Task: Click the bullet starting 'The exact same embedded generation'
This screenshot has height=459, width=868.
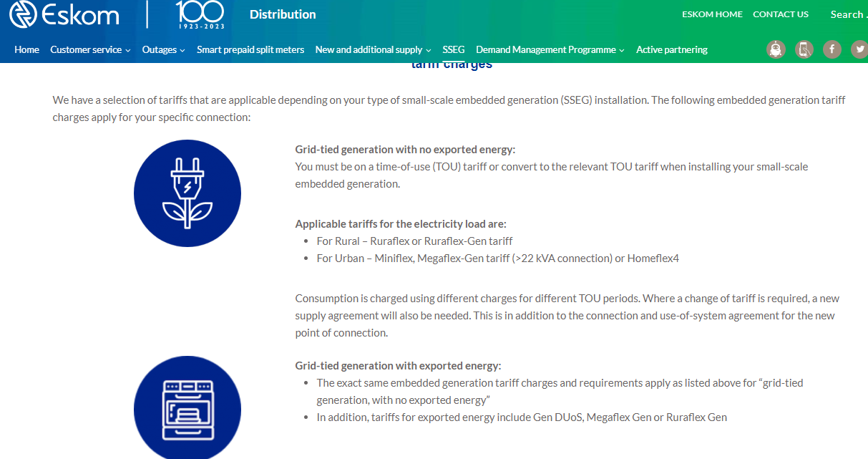Action: point(560,392)
